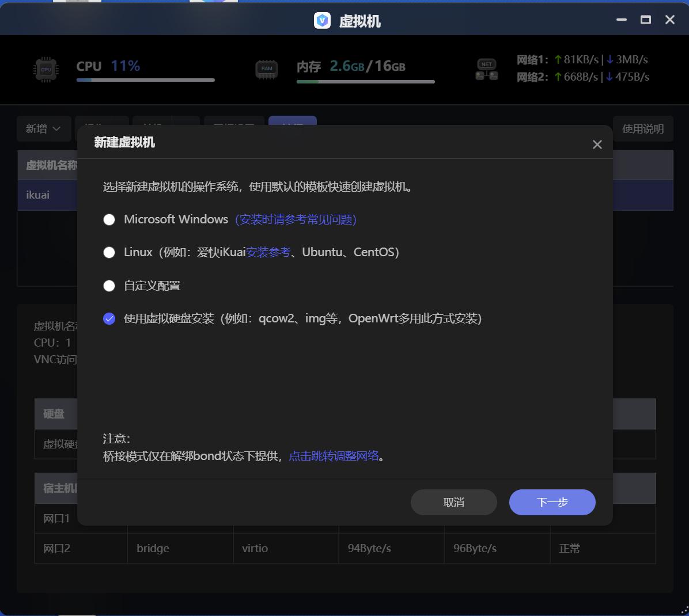
Task: Click the memory usage progress bar
Action: pyautogui.click(x=365, y=81)
